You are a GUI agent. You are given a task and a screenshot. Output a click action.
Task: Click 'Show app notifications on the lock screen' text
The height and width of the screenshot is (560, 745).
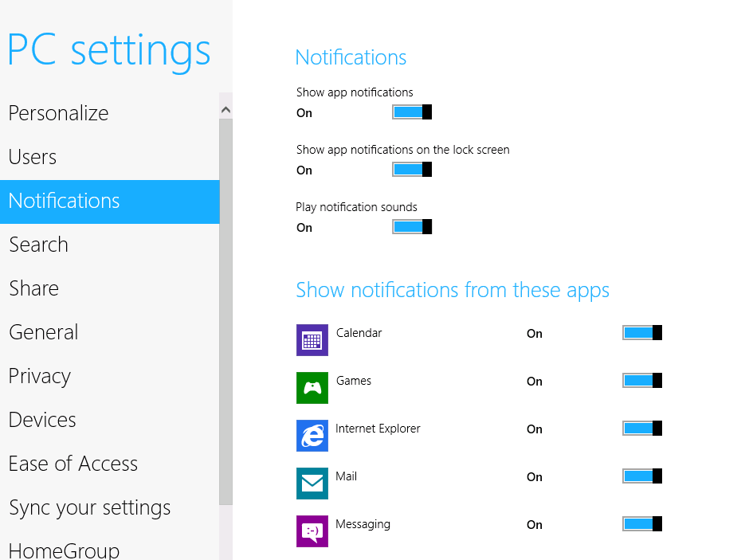tap(403, 150)
